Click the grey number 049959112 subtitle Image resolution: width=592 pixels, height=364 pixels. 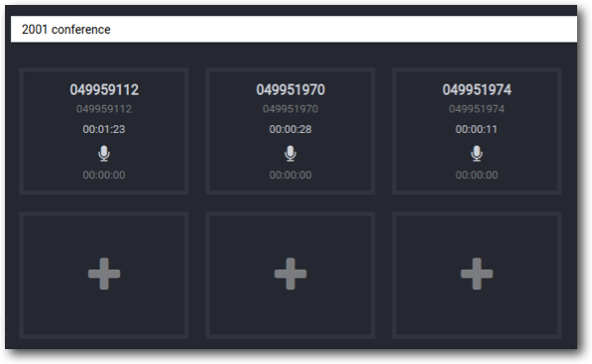coord(104,109)
